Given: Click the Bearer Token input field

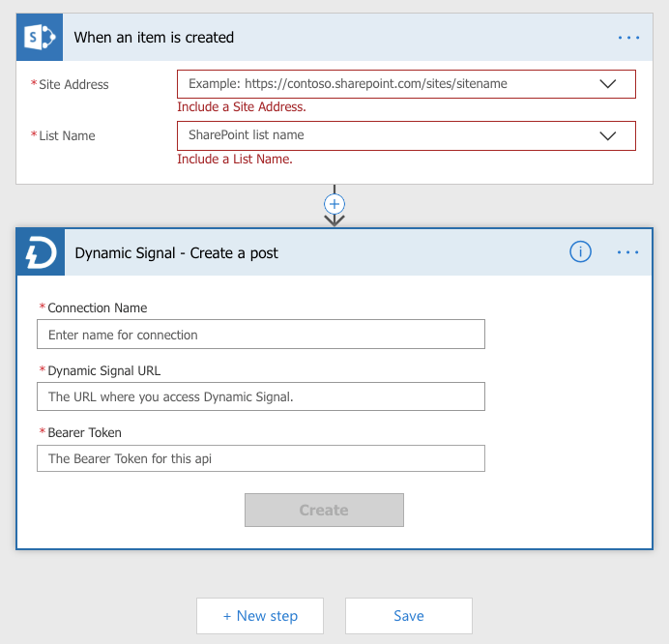Looking at the screenshot, I should 260,458.
